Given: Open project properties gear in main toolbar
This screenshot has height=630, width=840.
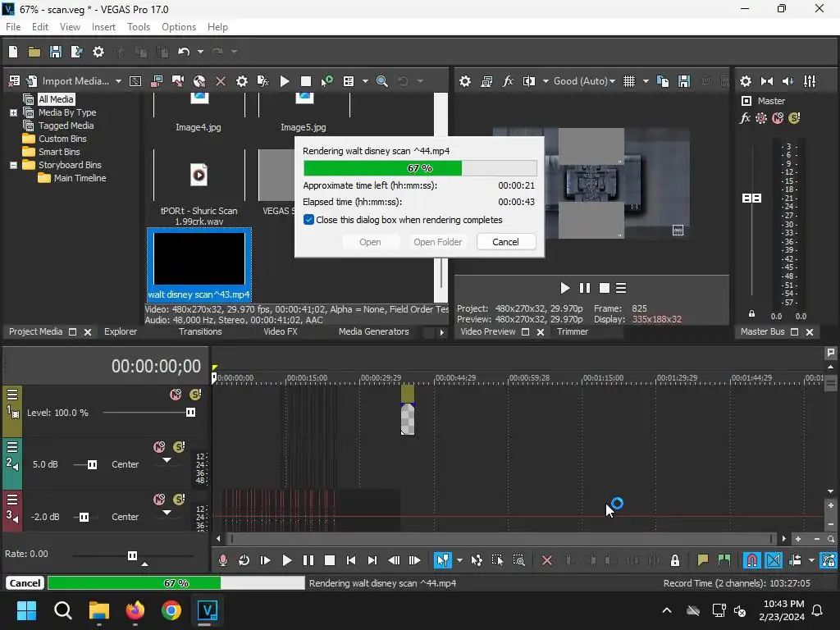Looking at the screenshot, I should (98, 52).
